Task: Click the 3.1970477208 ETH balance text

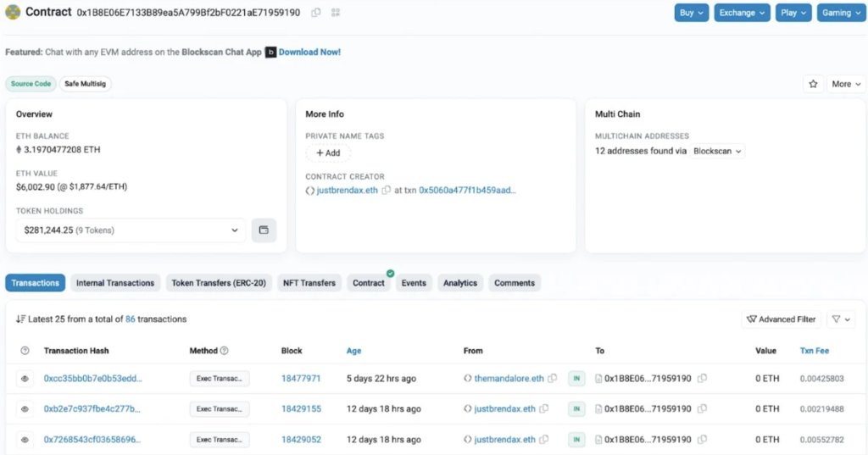Action: pyautogui.click(x=62, y=149)
